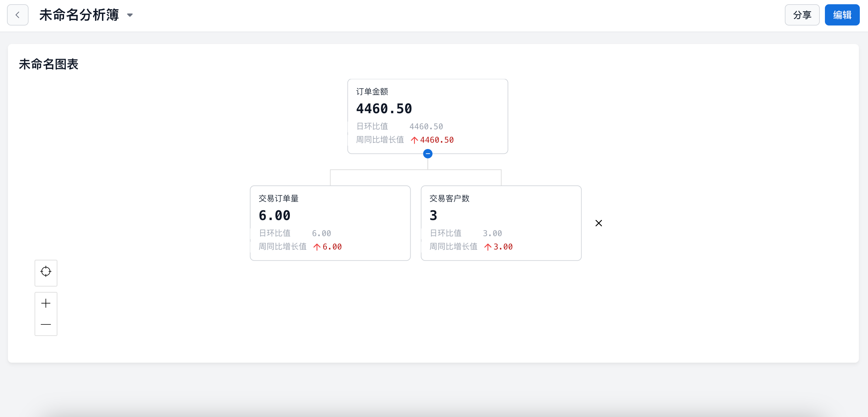Click red up arrow in 交易订单量 card
The width and height of the screenshot is (868, 417).
coord(317,247)
